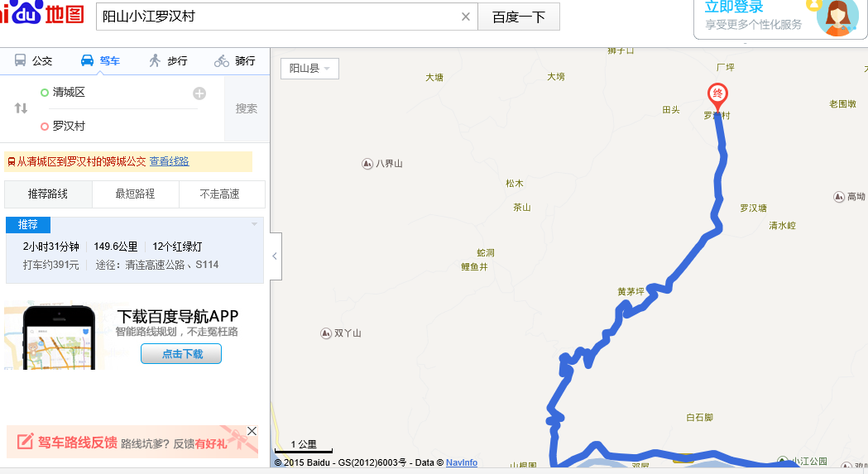868x474 pixels.
Task: Click 点击下载 download button
Action: 181,354
